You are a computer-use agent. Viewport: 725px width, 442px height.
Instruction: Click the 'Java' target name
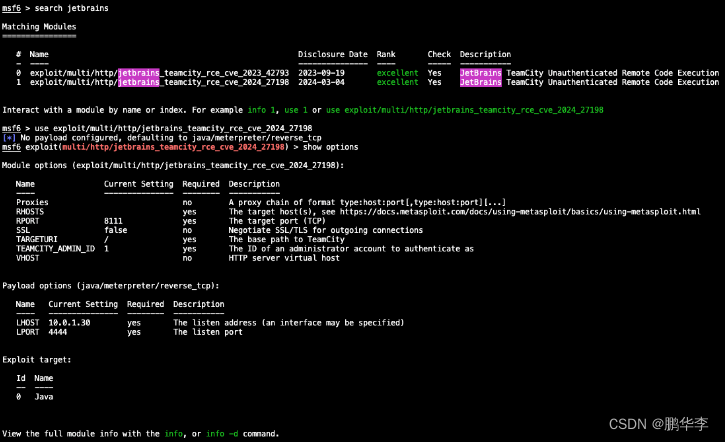click(x=44, y=397)
